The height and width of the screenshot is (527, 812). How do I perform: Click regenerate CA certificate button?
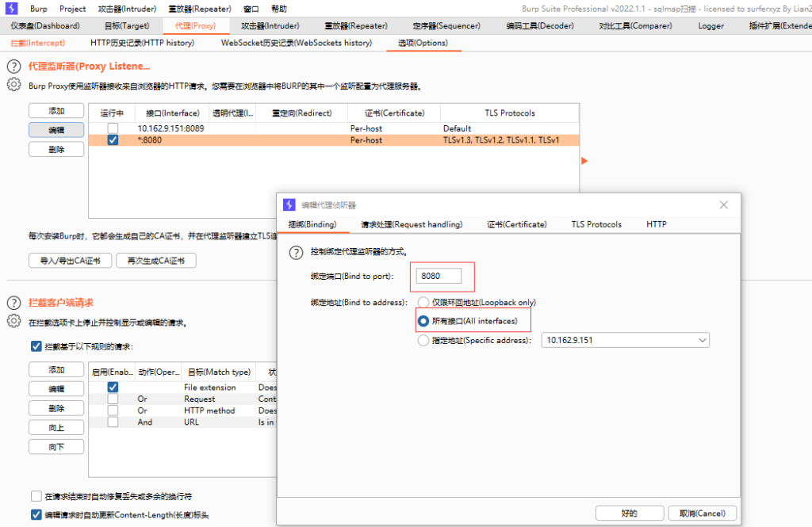156,261
